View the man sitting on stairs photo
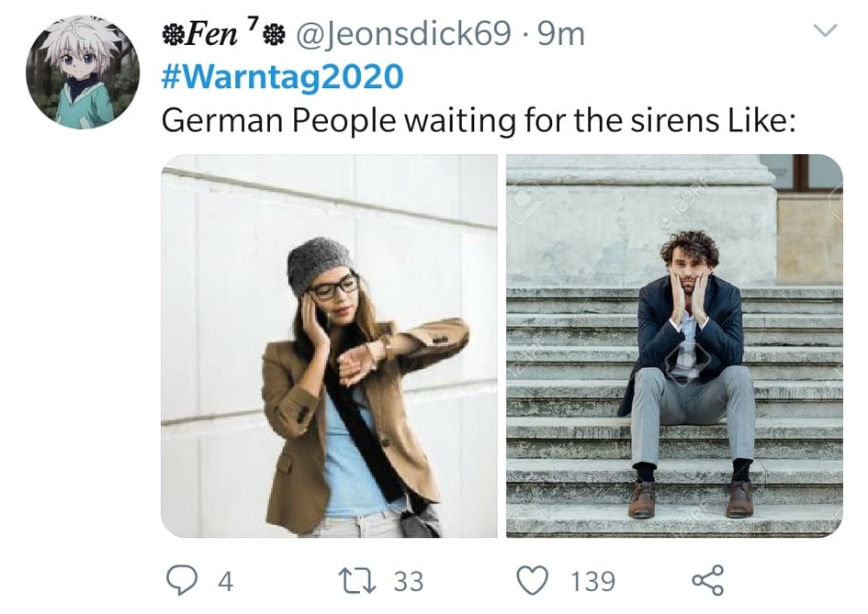This screenshot has height=614, width=868. pyautogui.click(x=673, y=345)
